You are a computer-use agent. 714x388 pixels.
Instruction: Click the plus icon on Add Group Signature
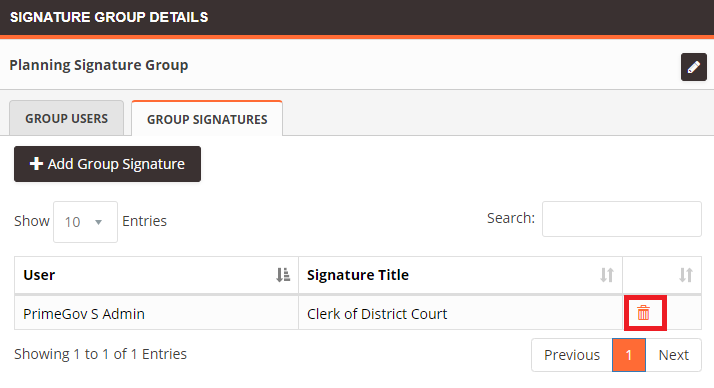click(x=36, y=163)
